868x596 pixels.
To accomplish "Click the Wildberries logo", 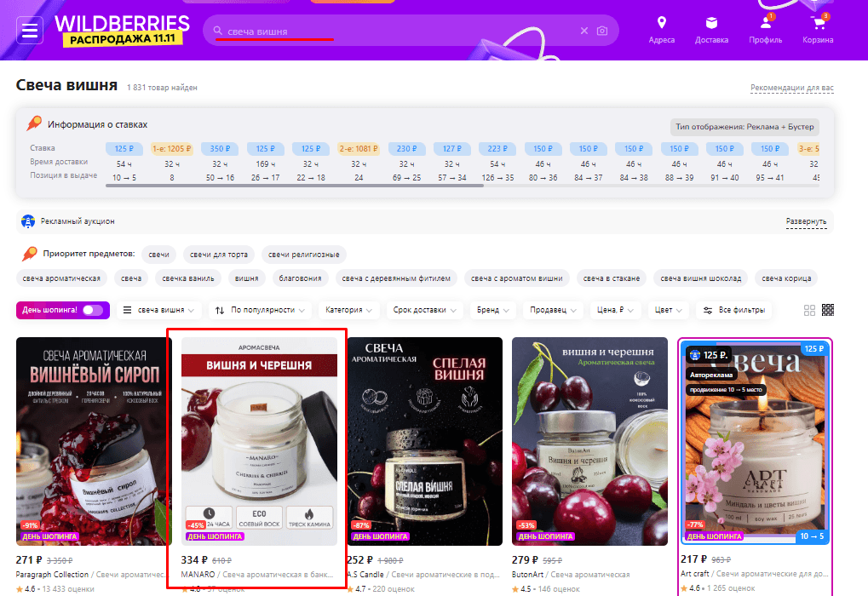I will 123,31.
